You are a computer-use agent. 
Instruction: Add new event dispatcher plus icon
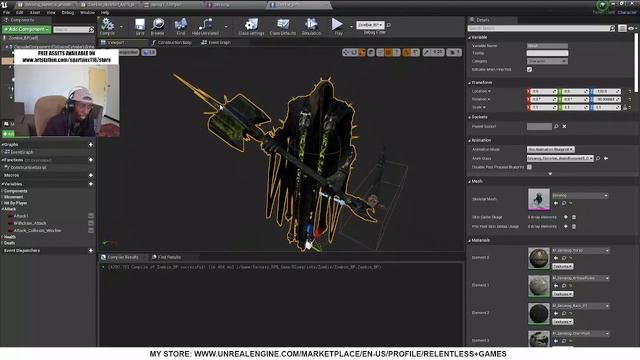[91, 251]
